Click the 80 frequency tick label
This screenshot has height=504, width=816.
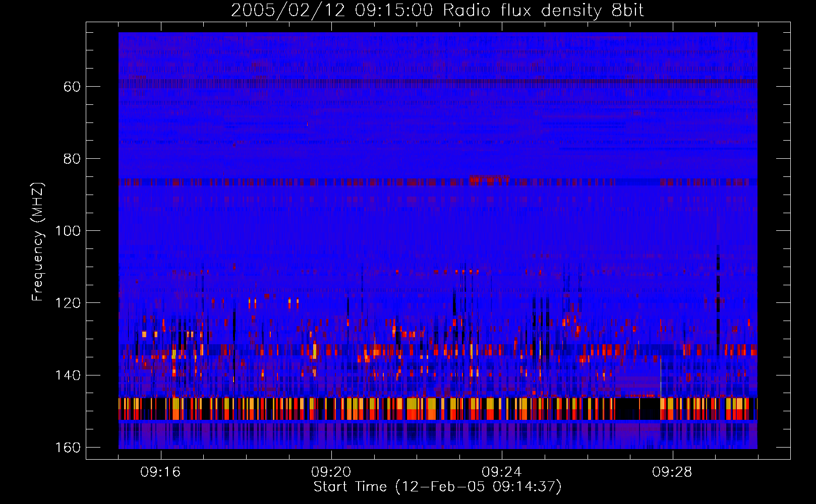(72, 159)
